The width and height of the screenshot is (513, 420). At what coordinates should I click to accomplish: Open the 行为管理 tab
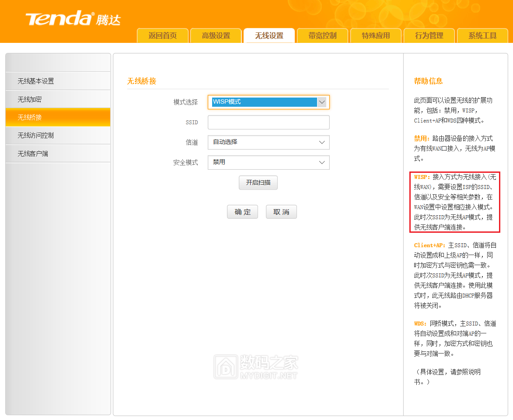pos(429,35)
